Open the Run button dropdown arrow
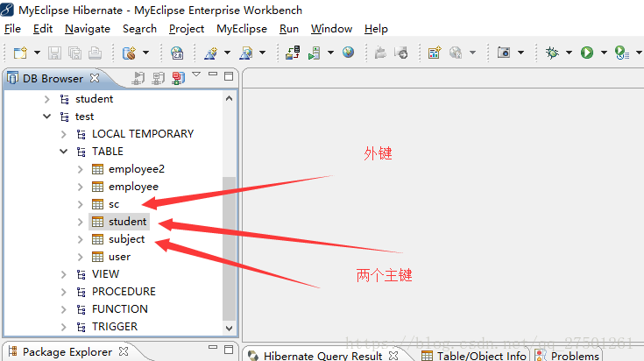The width and height of the screenshot is (644, 361). tap(604, 53)
